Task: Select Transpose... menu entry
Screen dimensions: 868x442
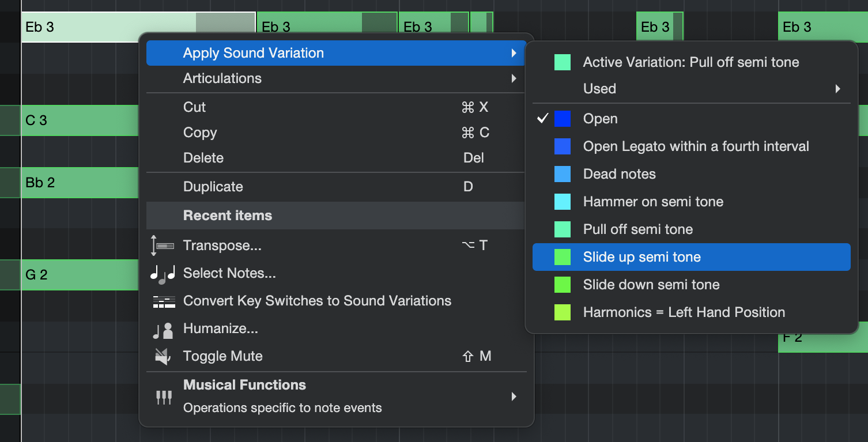Action: 337,245
